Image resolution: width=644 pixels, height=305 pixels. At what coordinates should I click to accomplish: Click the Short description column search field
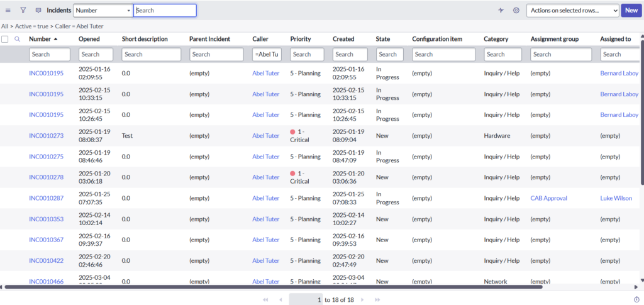pyautogui.click(x=151, y=55)
